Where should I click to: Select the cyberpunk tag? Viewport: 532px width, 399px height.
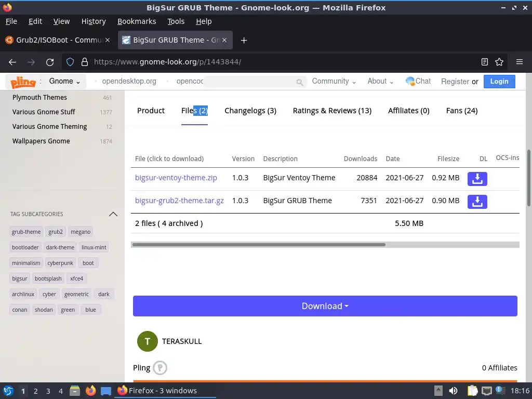click(x=60, y=263)
